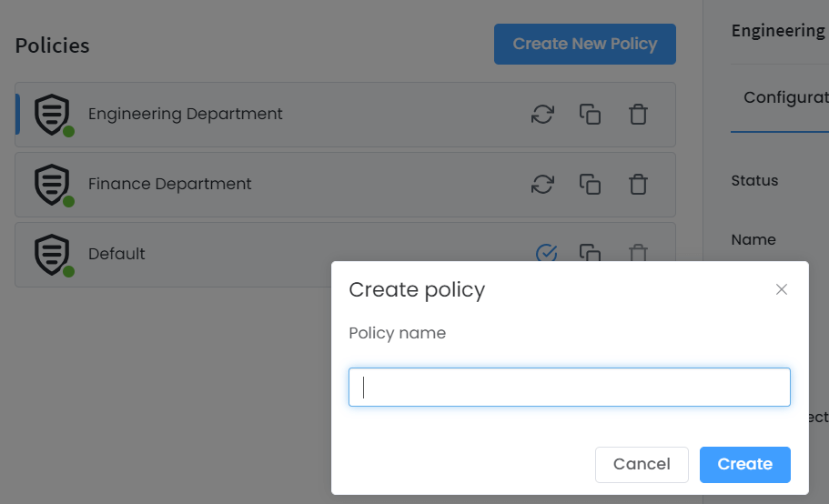Click the Create New Policy button
The height and width of the screenshot is (504, 829).
(584, 44)
